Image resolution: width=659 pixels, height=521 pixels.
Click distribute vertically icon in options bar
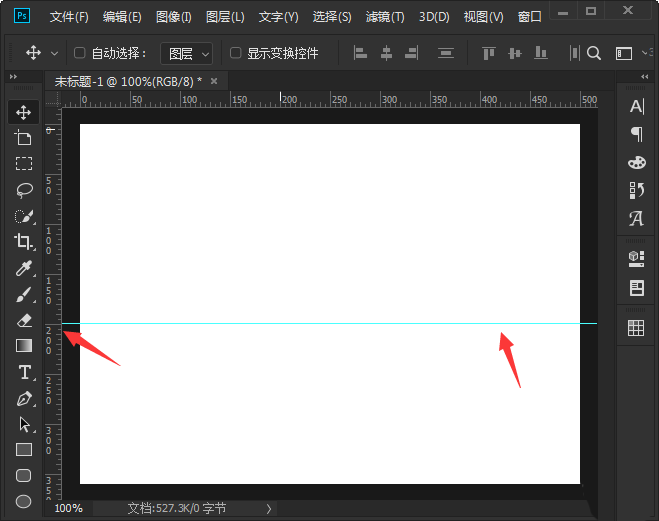click(x=445, y=53)
